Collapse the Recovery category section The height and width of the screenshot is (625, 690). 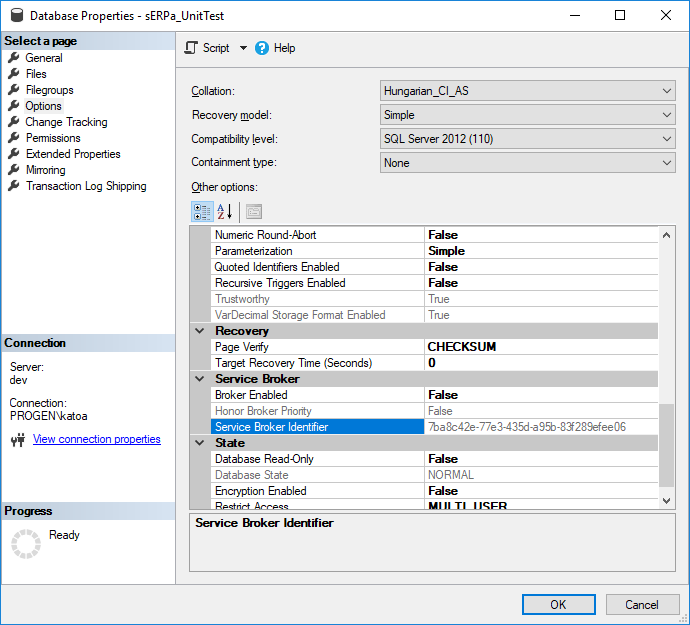tap(199, 331)
